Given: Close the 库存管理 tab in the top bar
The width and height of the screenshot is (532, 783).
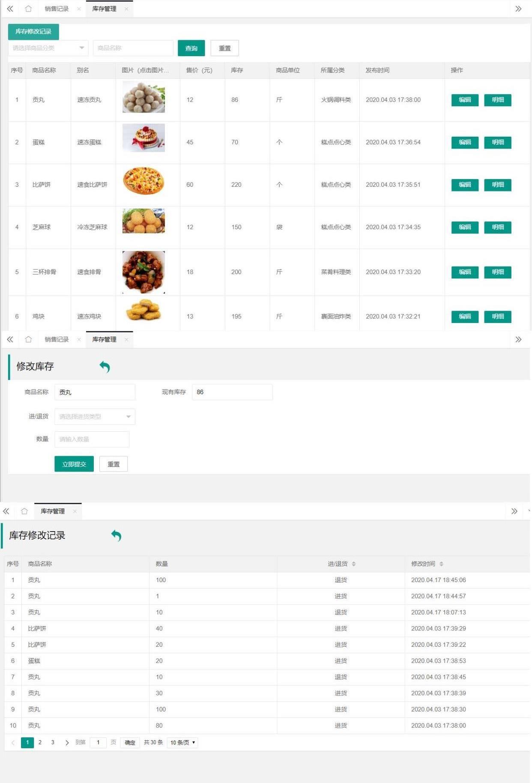Looking at the screenshot, I should pyautogui.click(x=126, y=9).
